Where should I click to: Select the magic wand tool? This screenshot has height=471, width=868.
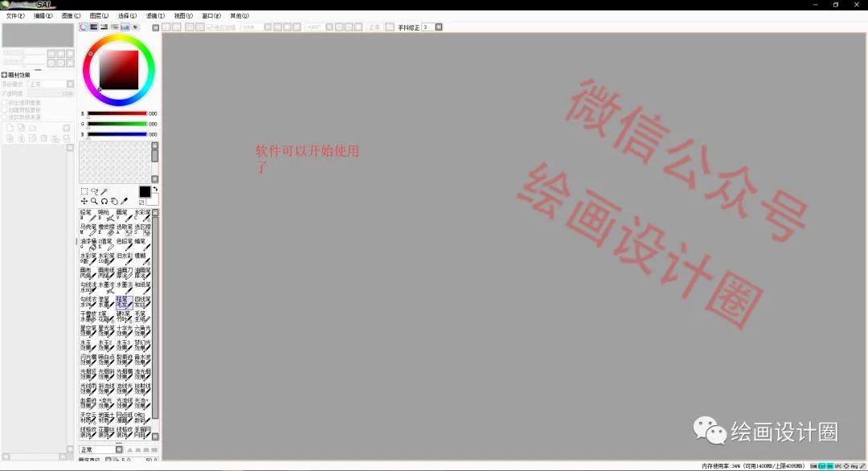(x=104, y=191)
